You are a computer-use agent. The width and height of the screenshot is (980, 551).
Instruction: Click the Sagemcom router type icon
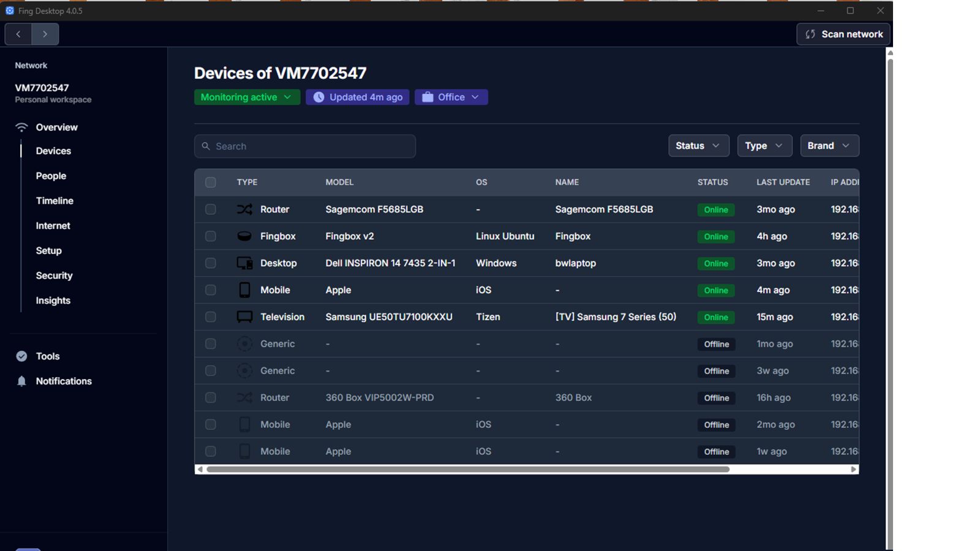pos(244,209)
